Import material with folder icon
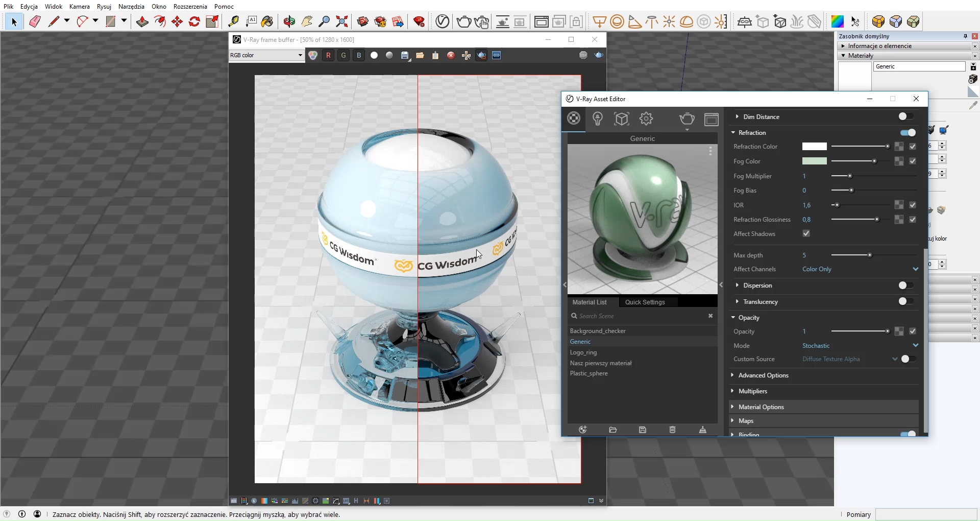980x521 pixels. (613, 430)
